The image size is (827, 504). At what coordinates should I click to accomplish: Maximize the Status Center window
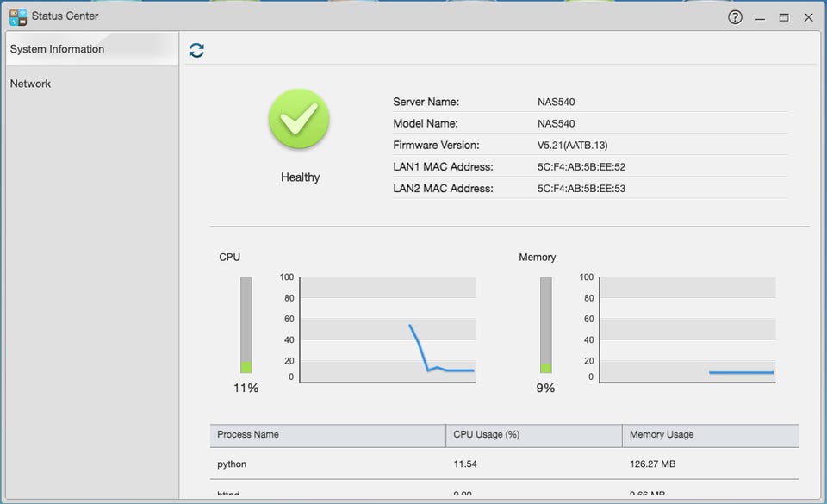pos(784,17)
